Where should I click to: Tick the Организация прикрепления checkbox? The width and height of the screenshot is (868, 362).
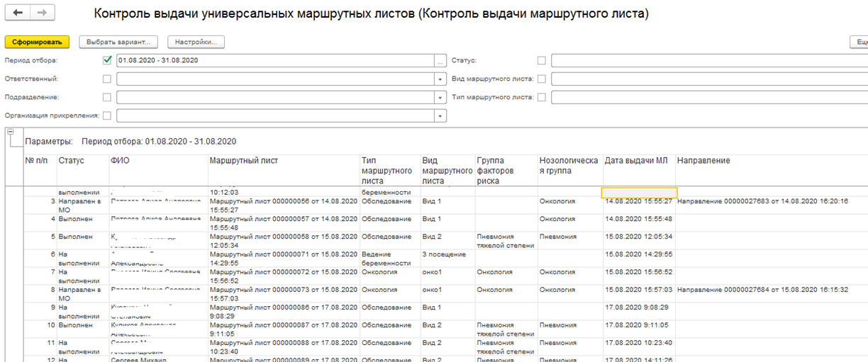click(x=107, y=115)
